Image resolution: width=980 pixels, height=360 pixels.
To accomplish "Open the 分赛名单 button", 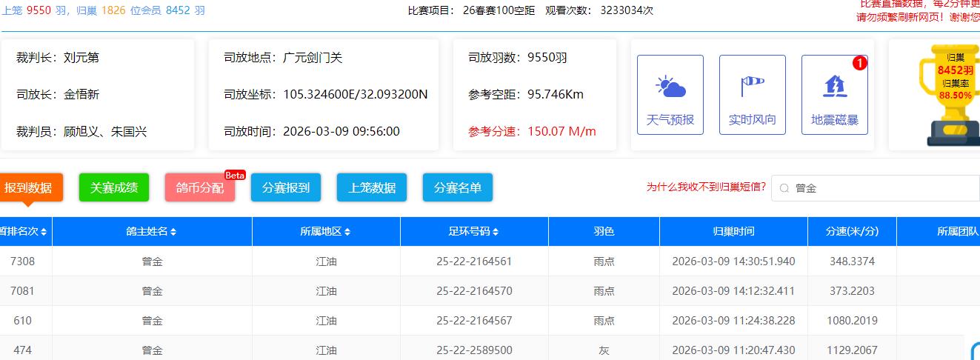I will click(x=458, y=188).
